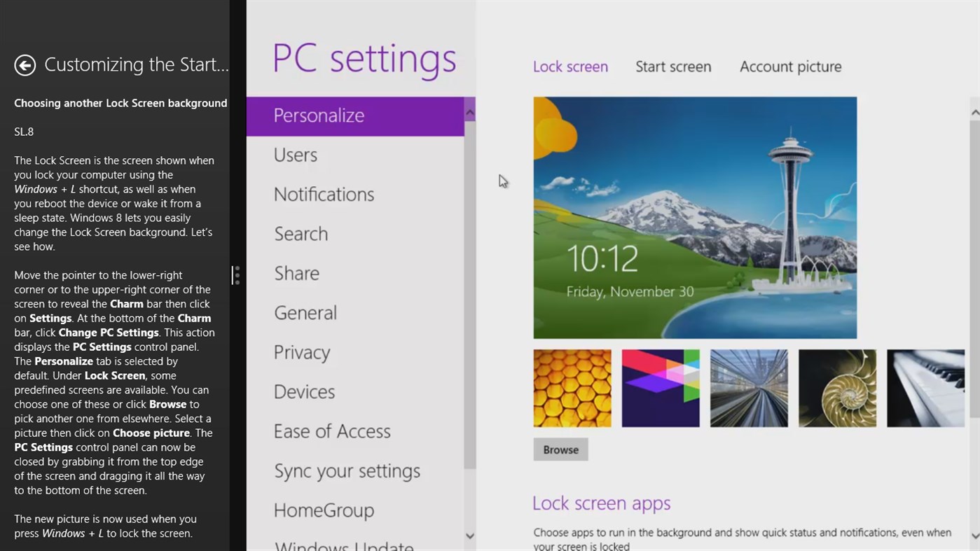This screenshot has height=551, width=980.
Task: Click the right pane scroll-down arrow
Action: 974,536
